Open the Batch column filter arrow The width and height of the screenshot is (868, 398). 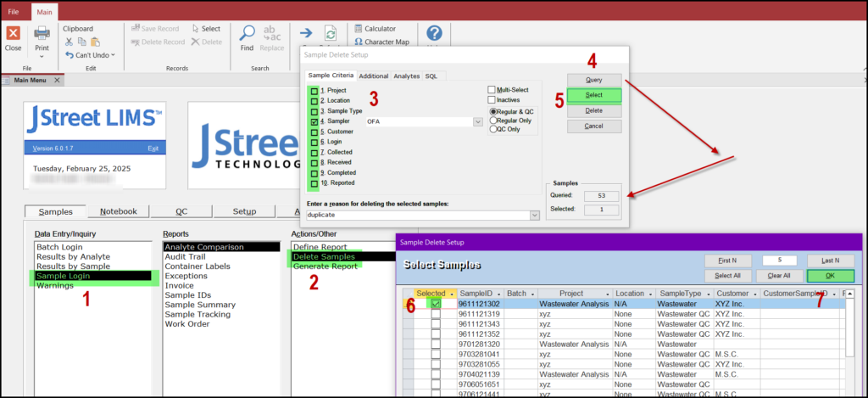533,294
